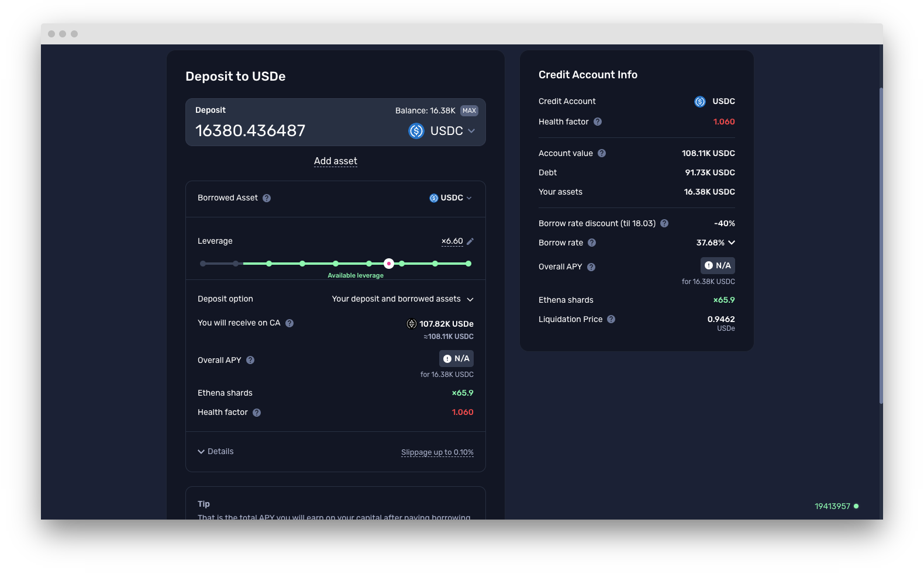Open the Borrowed Asset USDC dropdown
The height and width of the screenshot is (578, 924).
point(450,198)
